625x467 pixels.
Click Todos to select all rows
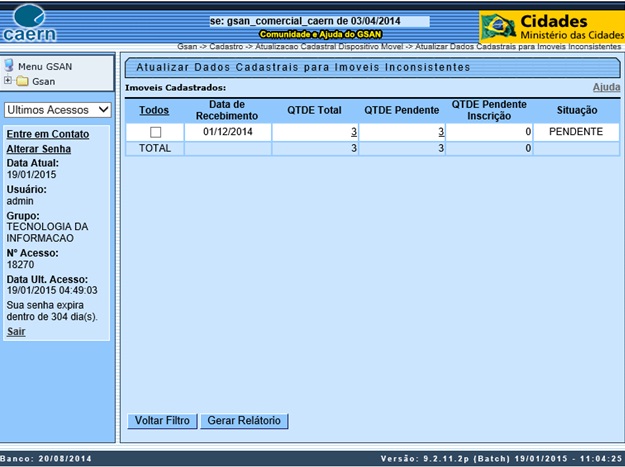(154, 111)
